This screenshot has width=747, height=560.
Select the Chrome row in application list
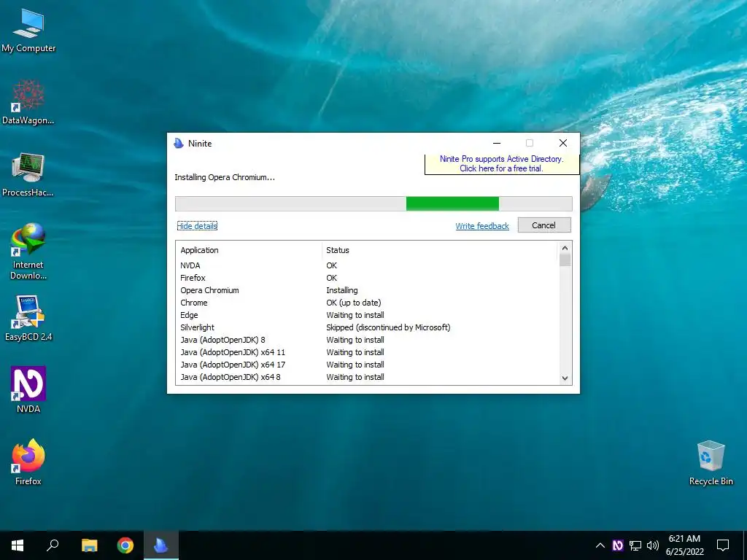coord(367,303)
